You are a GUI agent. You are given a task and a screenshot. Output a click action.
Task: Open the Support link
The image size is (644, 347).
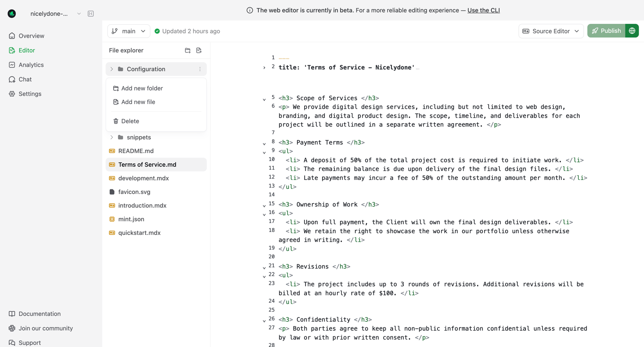(x=30, y=343)
